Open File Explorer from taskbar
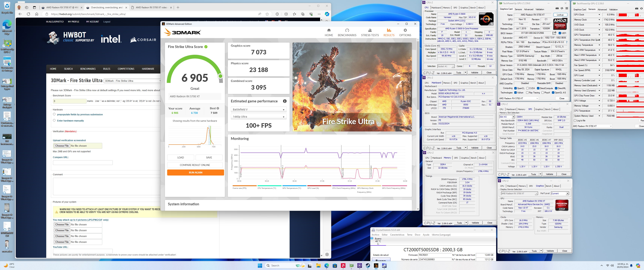Image resolution: width=644 pixels, height=270 pixels. 318,265
